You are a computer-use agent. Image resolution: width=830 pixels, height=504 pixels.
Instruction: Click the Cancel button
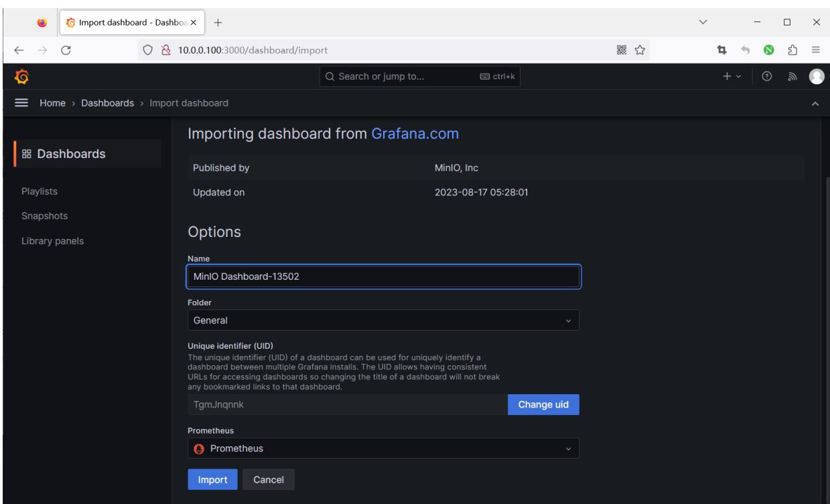[x=268, y=479]
